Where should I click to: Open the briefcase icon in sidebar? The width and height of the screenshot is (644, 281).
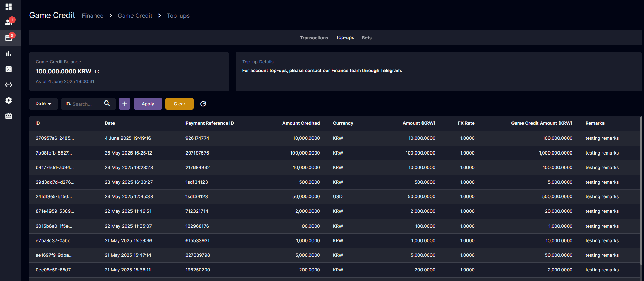tap(9, 116)
